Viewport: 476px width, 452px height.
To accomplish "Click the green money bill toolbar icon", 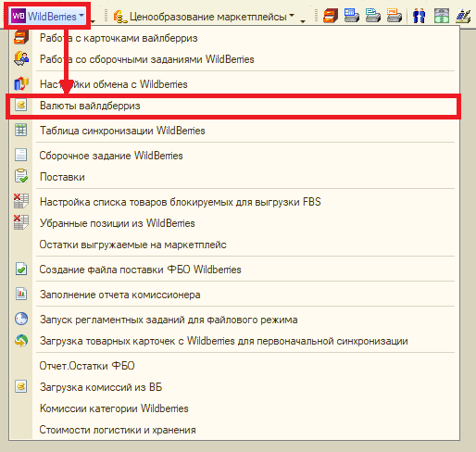I will 442,16.
